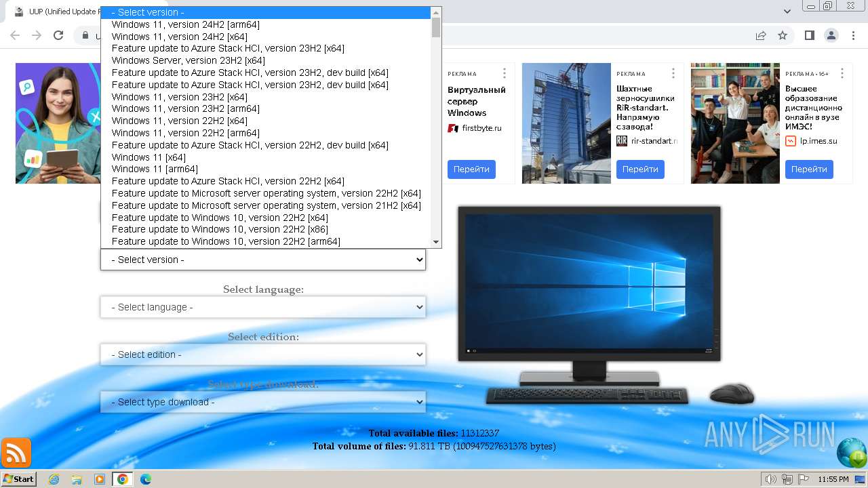Collapse the Select version combo box
Viewport: 868px width, 488px height.
[263, 260]
